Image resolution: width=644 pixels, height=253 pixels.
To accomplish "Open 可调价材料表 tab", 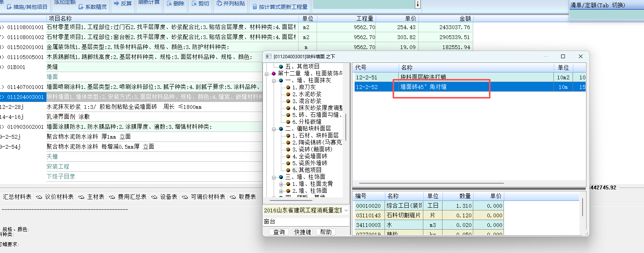I will coord(203,197).
